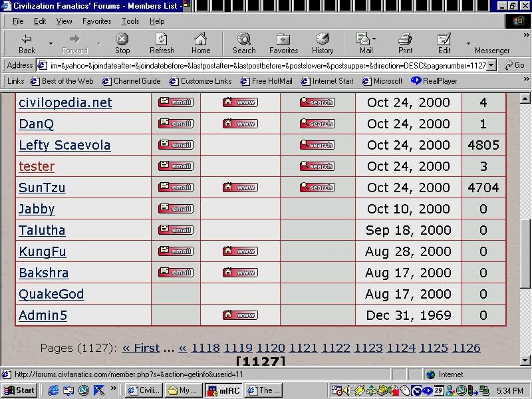Switch to the mIRC taskbar button
532x399 pixels.
pyautogui.click(x=224, y=390)
